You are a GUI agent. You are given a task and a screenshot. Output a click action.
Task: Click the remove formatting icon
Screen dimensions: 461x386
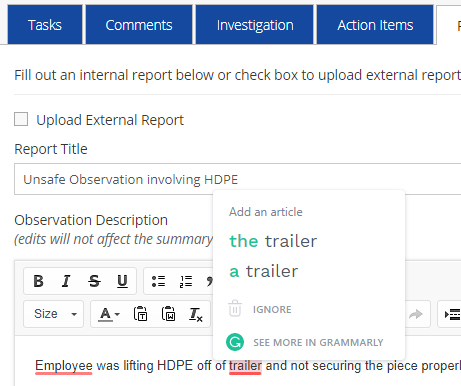click(x=196, y=314)
